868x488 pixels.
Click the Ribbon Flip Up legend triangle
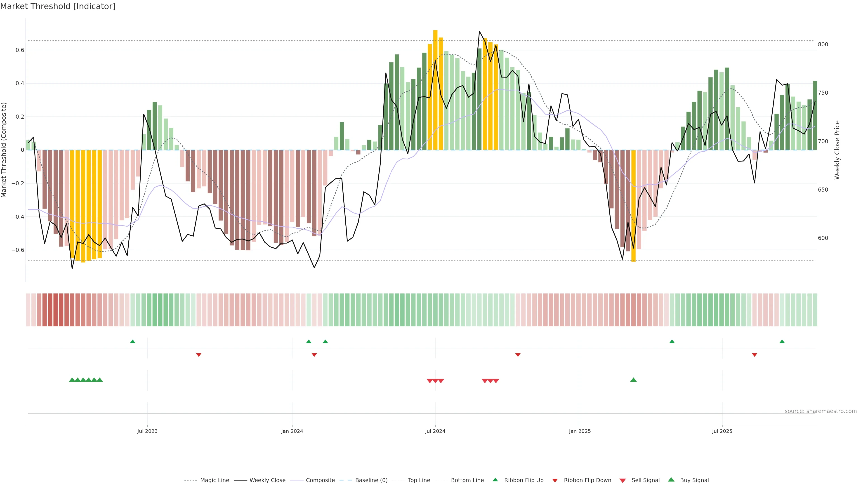(x=495, y=480)
